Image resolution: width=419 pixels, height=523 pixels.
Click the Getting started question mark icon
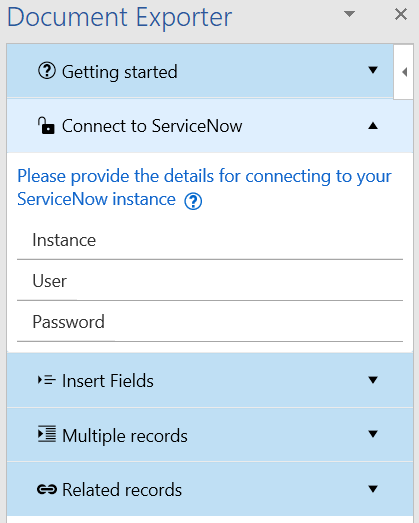click(47, 71)
